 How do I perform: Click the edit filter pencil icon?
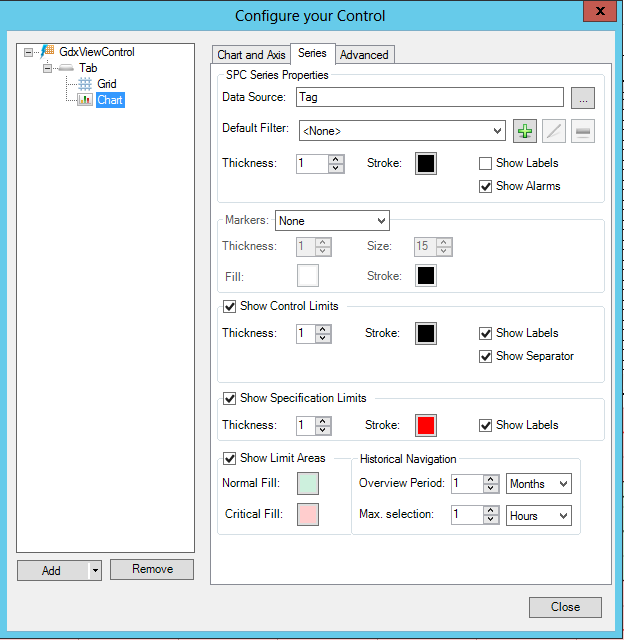coord(554,131)
